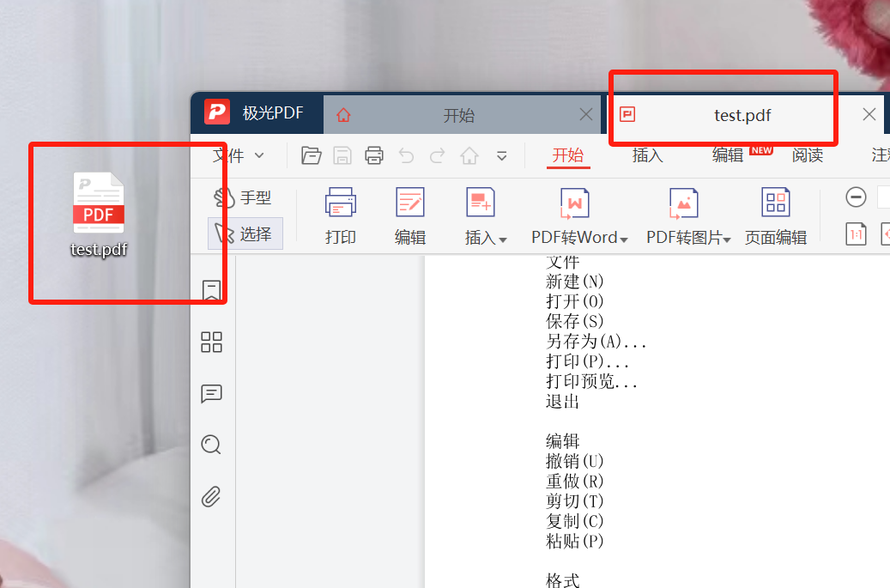Click the text 退出 in document
This screenshot has height=588, width=890.
[x=562, y=401]
